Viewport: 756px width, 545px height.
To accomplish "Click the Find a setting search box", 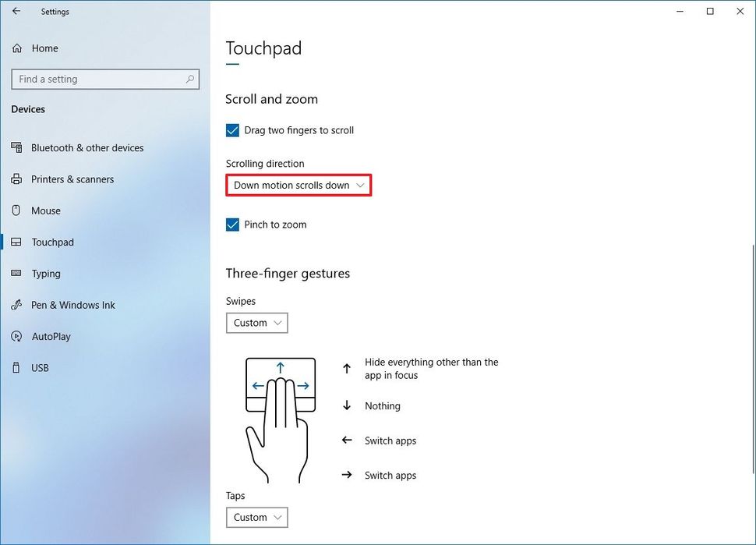I will (105, 79).
